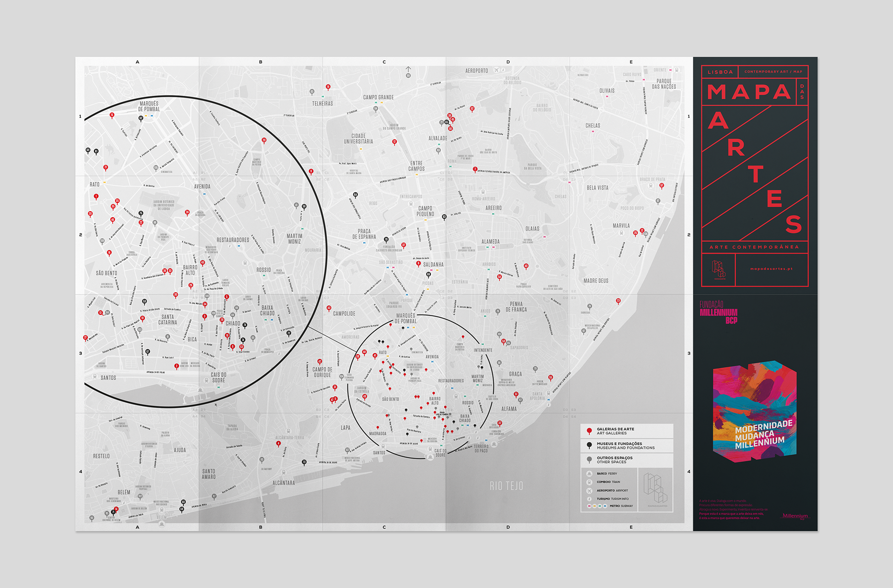Click the Rio Tejo label

click(506, 486)
